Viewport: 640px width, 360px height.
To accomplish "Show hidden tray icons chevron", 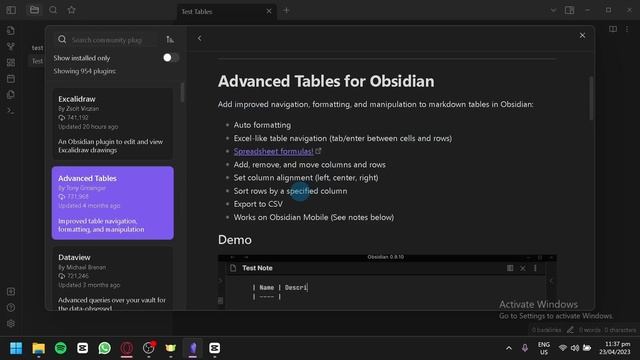I will (x=509, y=348).
